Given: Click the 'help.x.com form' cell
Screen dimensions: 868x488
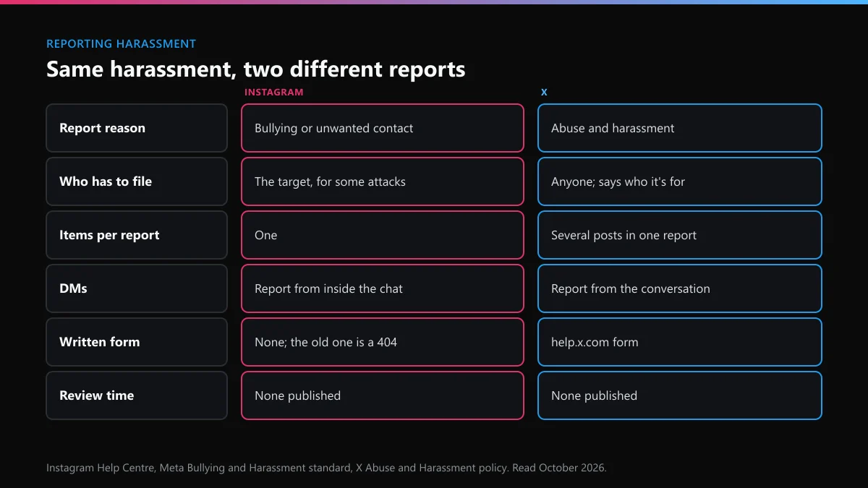Looking at the screenshot, I should [680, 342].
